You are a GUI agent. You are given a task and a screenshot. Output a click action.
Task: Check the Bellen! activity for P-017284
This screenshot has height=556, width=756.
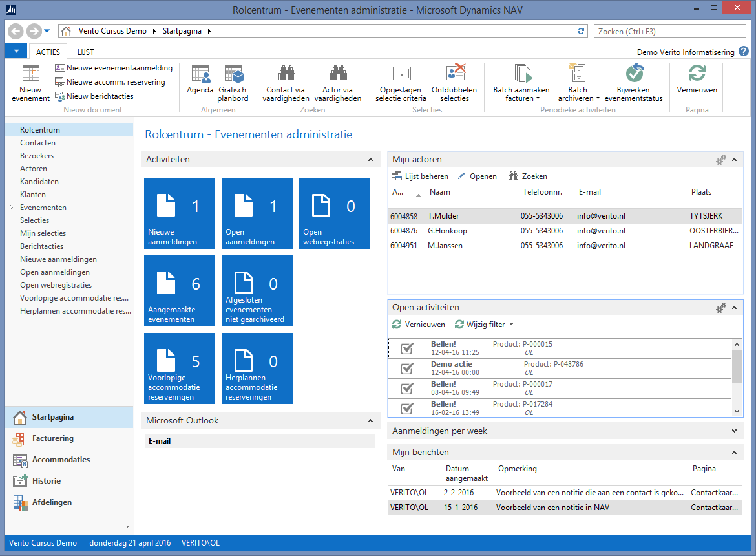408,409
